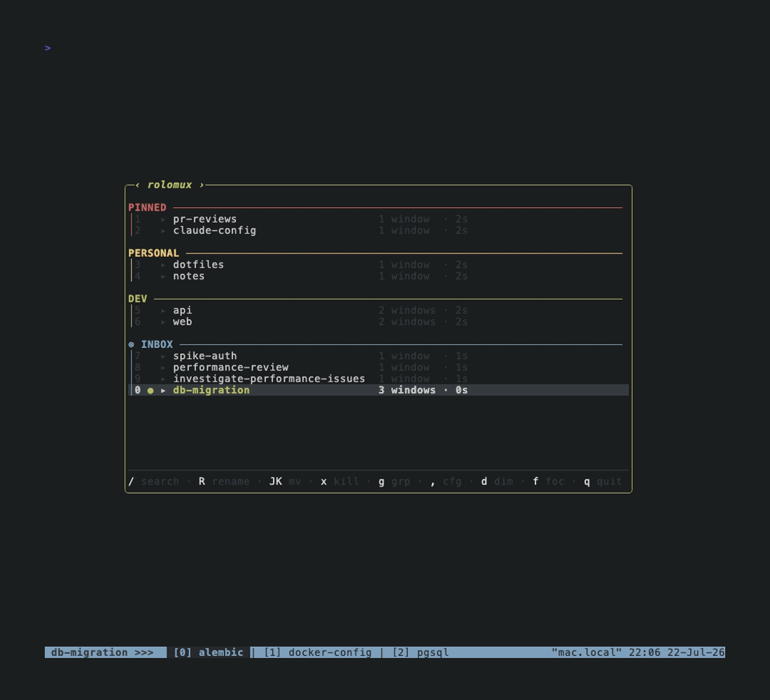Viewport: 770px width, 700px height.
Task: Click the x kill shortcut
Action: pos(339,482)
